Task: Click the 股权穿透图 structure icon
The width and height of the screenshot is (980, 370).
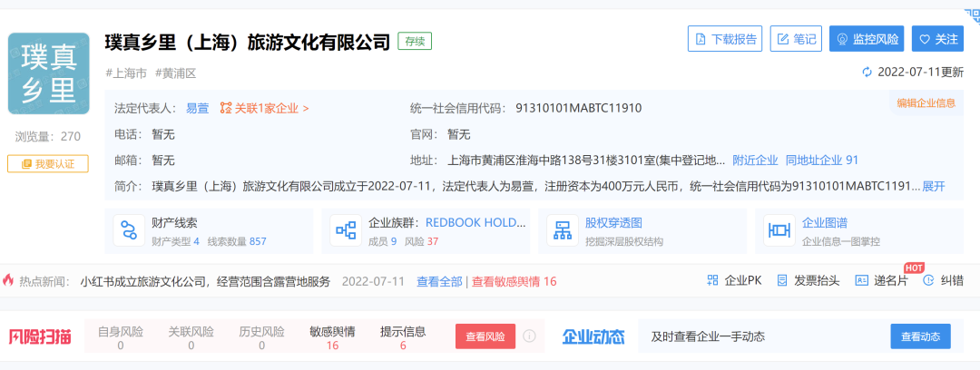Action: [562, 230]
